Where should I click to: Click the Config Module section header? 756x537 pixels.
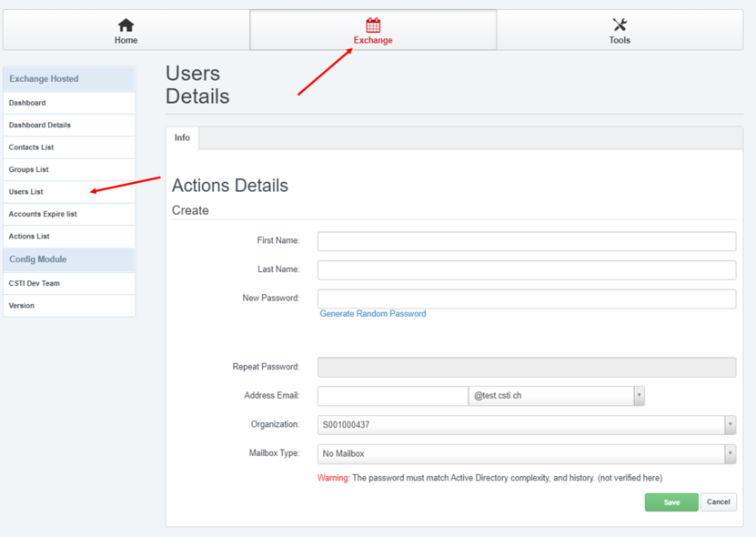(69, 259)
